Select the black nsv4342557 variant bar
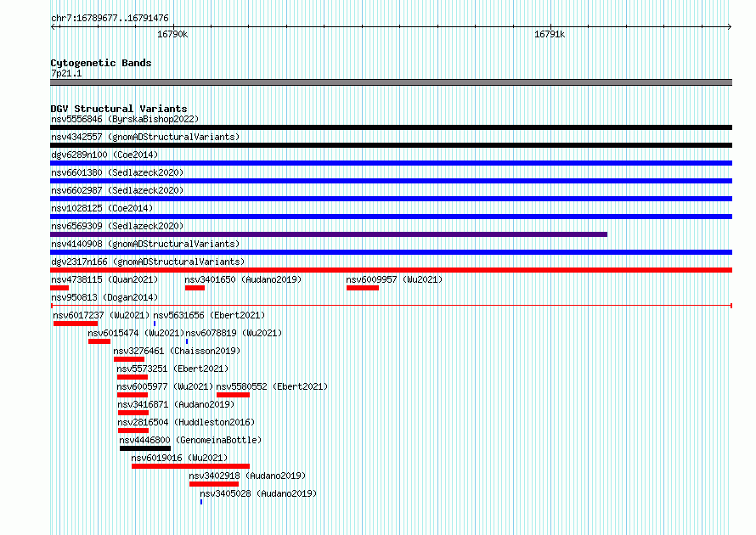The image size is (756, 535). (391, 145)
